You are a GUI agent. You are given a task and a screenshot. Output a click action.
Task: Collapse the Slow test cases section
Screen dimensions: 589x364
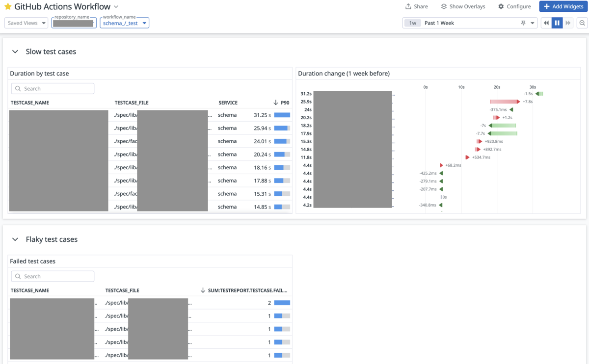15,52
